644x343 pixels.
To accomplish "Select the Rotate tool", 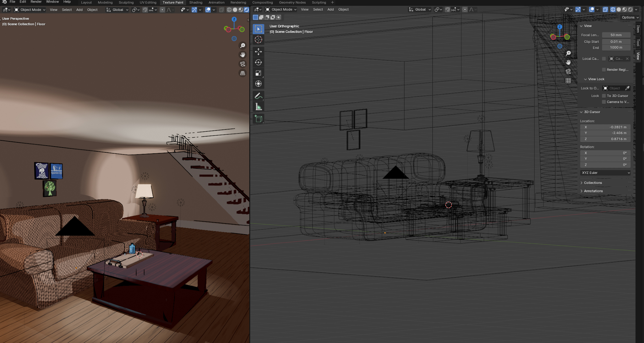I will (258, 62).
